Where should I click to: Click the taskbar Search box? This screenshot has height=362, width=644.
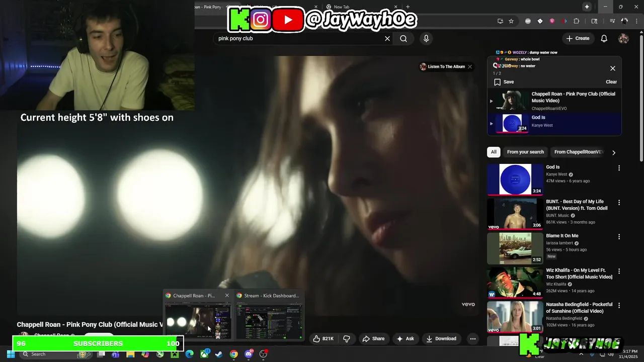56,354
